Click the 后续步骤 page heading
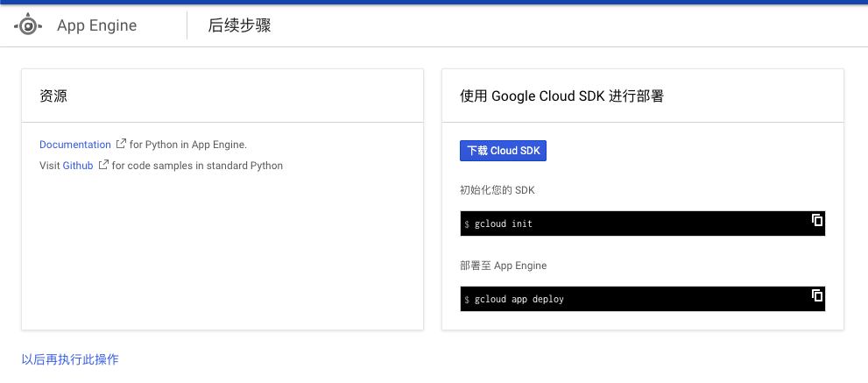 click(x=240, y=25)
